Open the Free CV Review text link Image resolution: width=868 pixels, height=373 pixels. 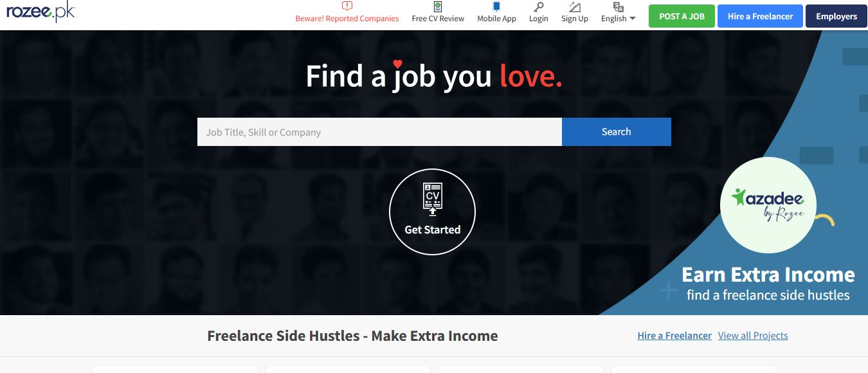tap(438, 19)
